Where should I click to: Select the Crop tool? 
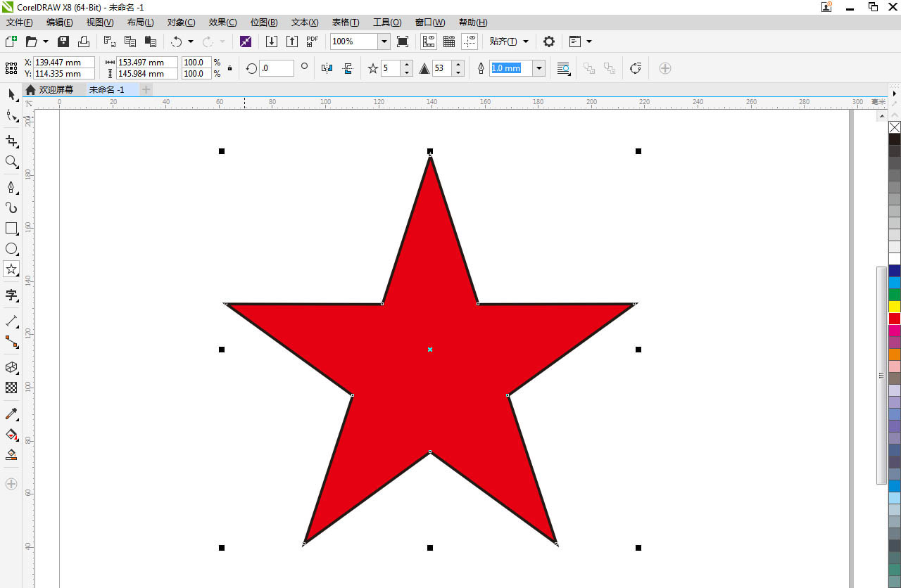click(11, 141)
